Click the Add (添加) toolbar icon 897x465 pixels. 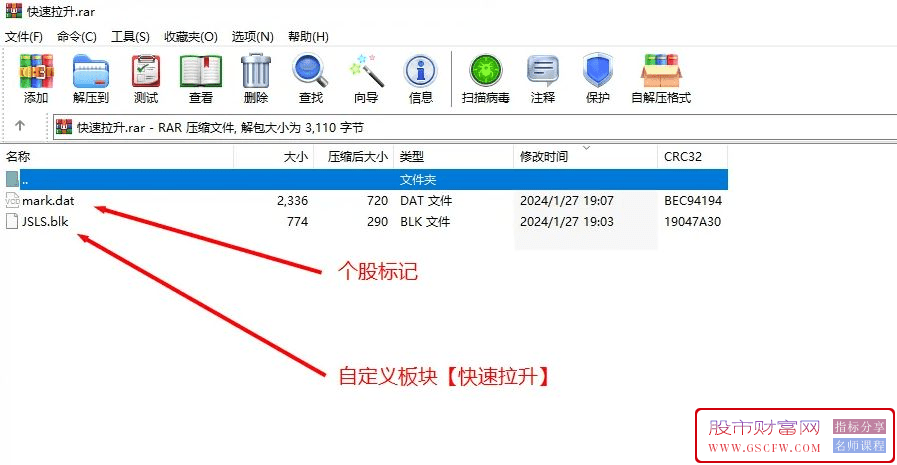pos(36,71)
